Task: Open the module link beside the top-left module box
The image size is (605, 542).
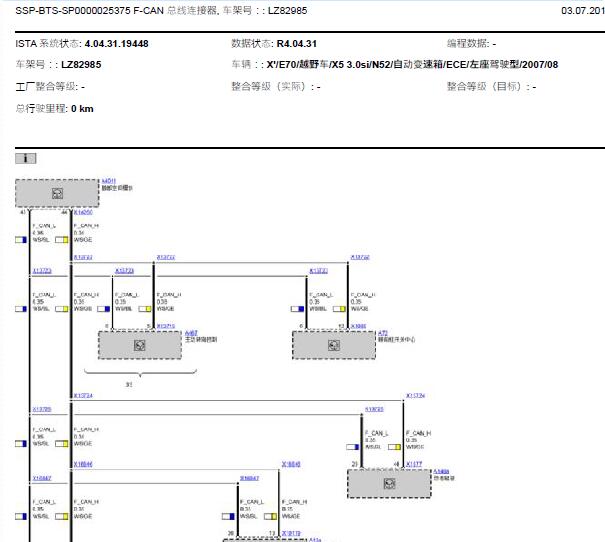Action: (108, 181)
